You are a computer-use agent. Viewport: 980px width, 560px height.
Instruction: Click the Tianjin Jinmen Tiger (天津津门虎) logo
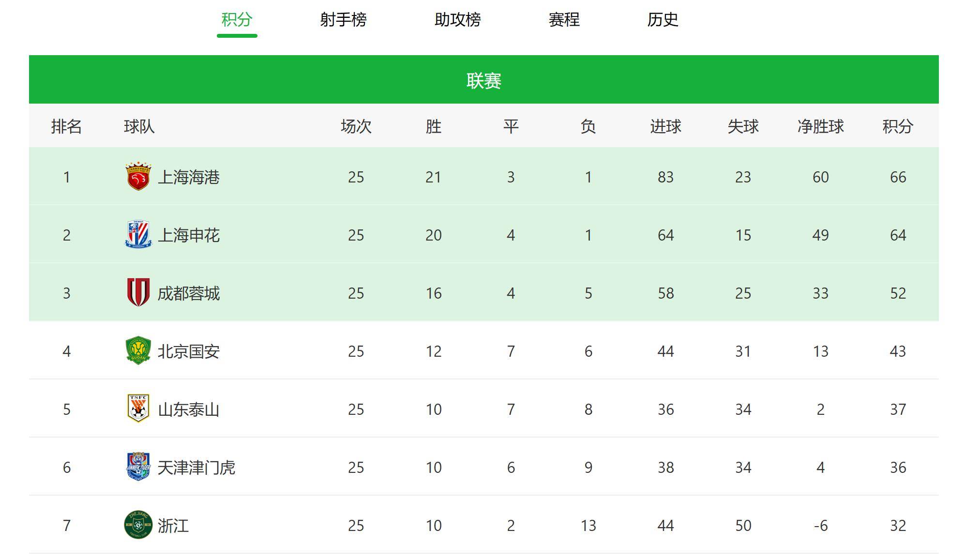[x=138, y=467]
